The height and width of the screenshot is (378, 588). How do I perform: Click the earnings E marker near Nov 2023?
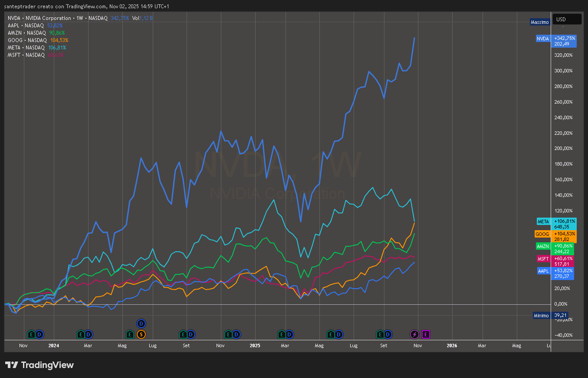coord(30,335)
